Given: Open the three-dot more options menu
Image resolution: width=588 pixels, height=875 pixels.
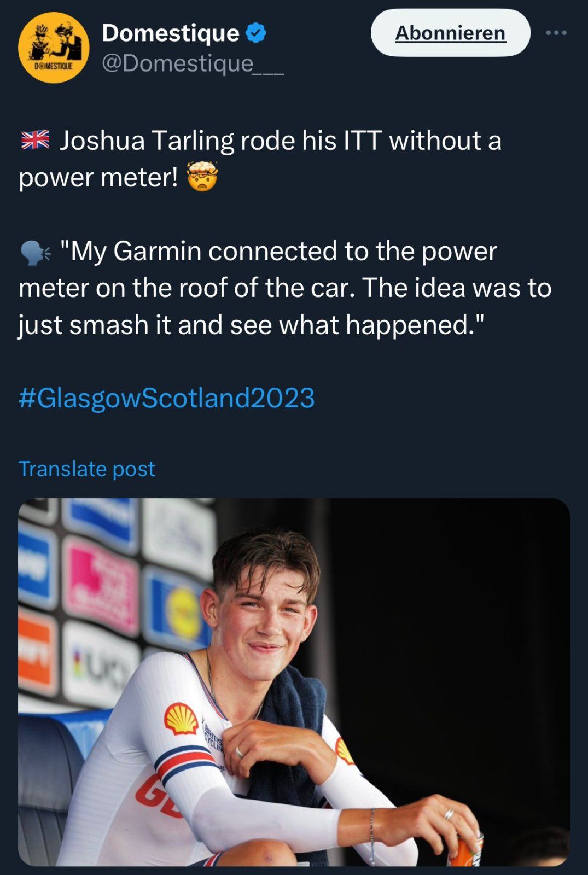Looking at the screenshot, I should point(556,33).
